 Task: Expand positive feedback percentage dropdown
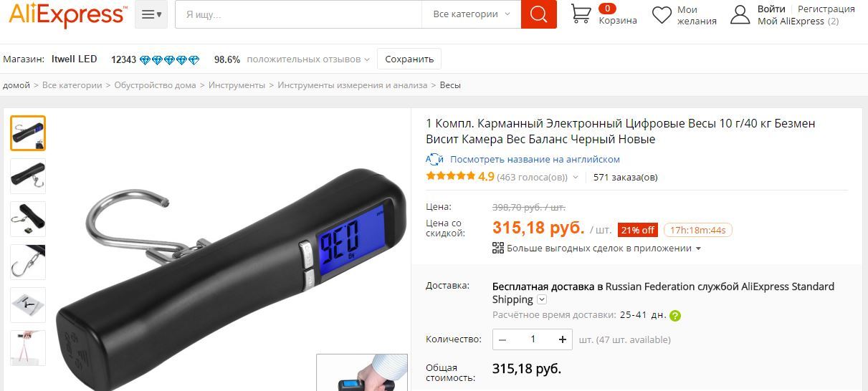point(367,59)
